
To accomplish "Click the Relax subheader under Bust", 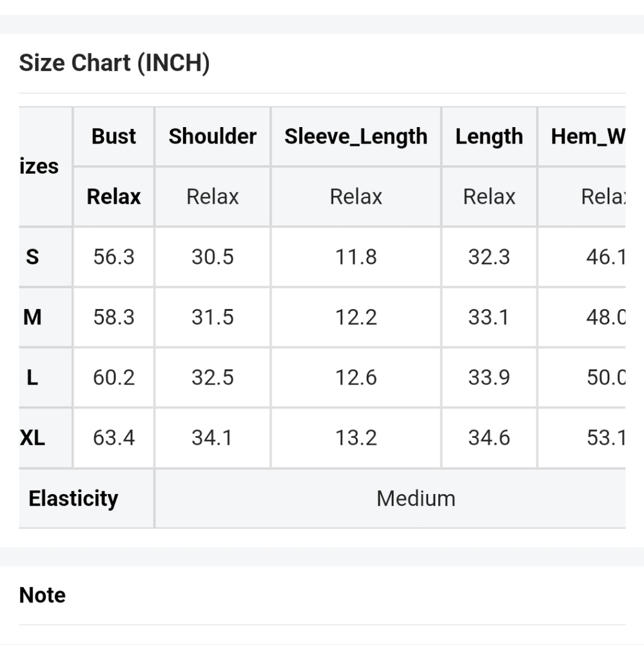I will tap(114, 197).
